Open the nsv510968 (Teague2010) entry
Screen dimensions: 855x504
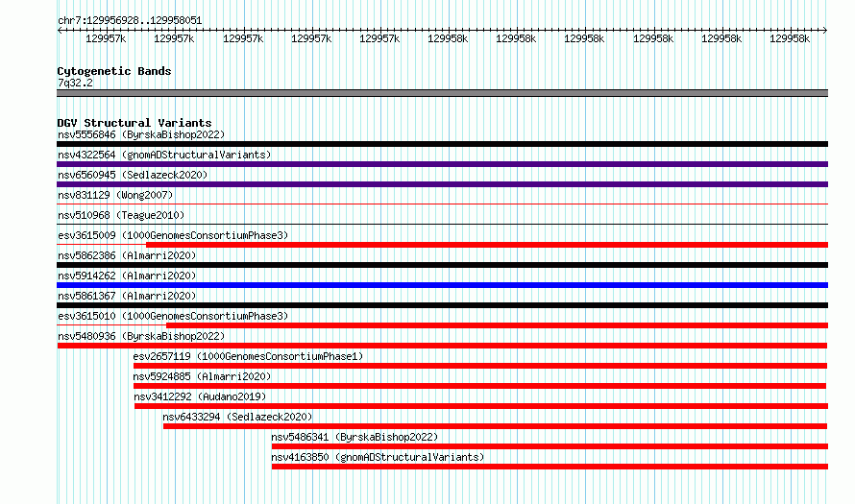pyautogui.click(x=121, y=215)
